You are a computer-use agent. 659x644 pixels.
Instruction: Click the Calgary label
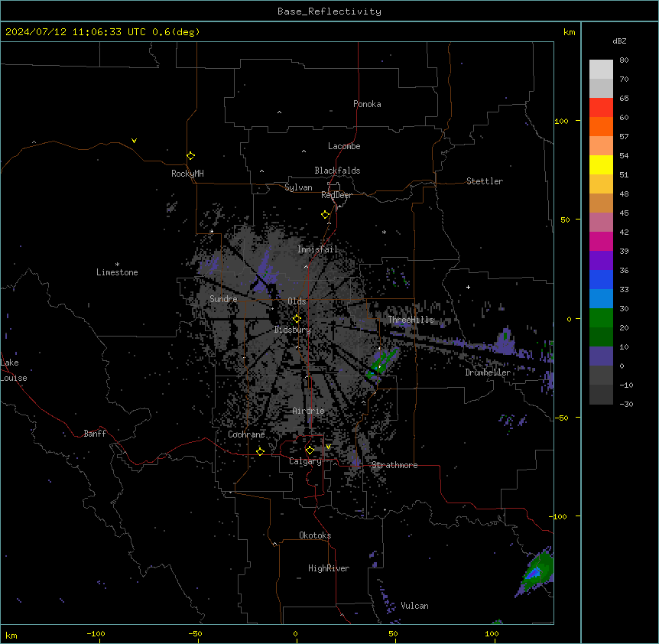[x=305, y=461]
